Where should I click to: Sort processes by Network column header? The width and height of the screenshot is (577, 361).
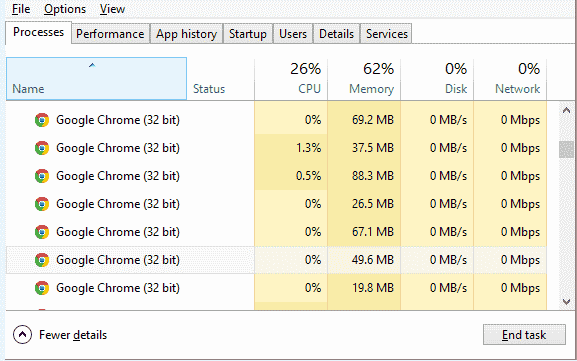[510, 79]
